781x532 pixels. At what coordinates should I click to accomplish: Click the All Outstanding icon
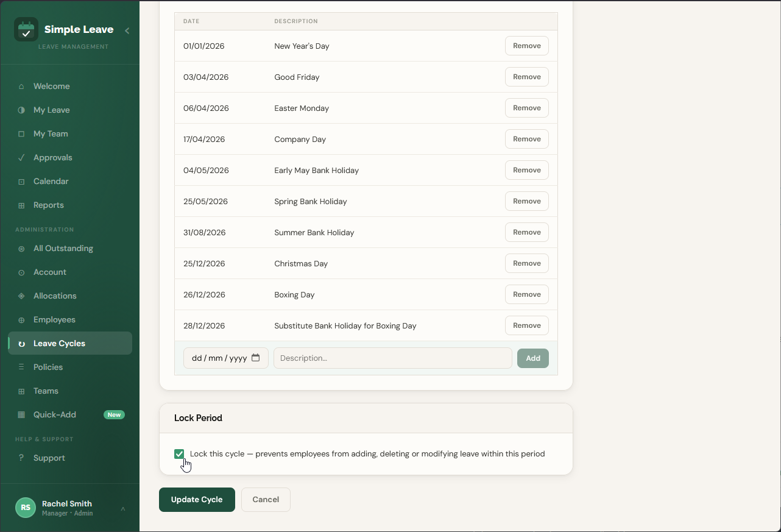click(x=21, y=249)
